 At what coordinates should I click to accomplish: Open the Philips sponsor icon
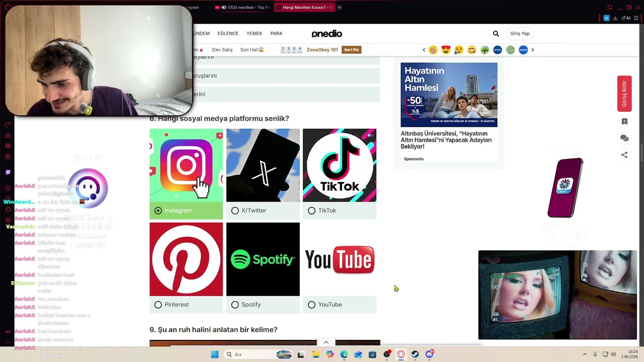click(523, 50)
